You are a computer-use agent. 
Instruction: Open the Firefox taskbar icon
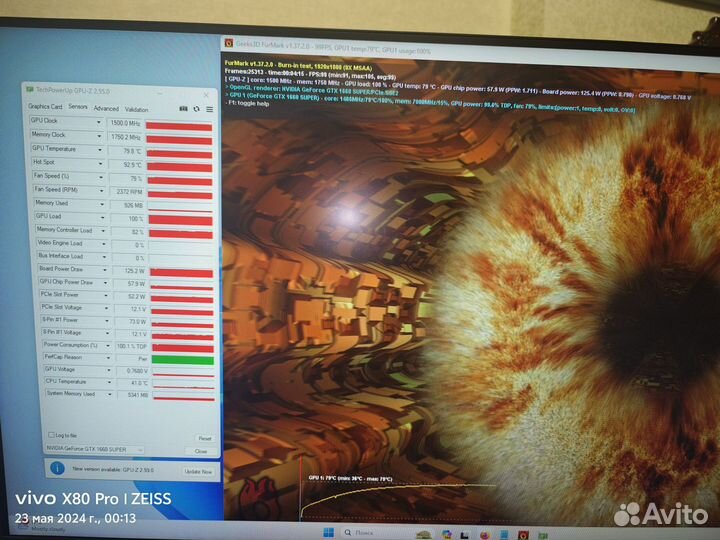pos(484,535)
